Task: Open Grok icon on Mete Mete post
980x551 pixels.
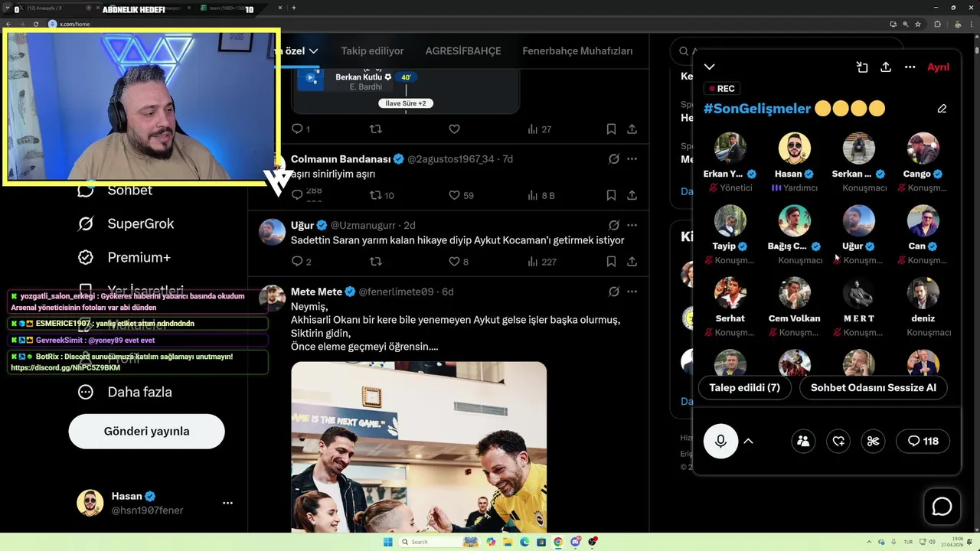Action: (613, 292)
